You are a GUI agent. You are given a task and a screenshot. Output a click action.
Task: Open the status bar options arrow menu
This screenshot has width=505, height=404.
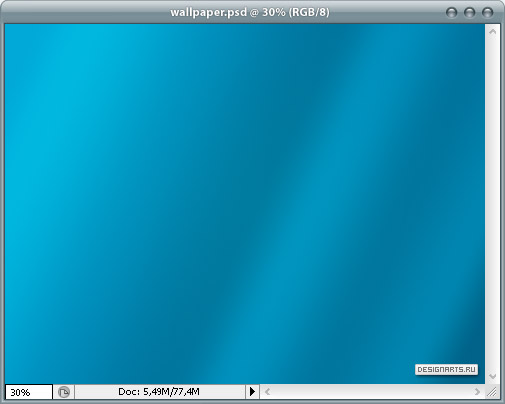[252, 392]
